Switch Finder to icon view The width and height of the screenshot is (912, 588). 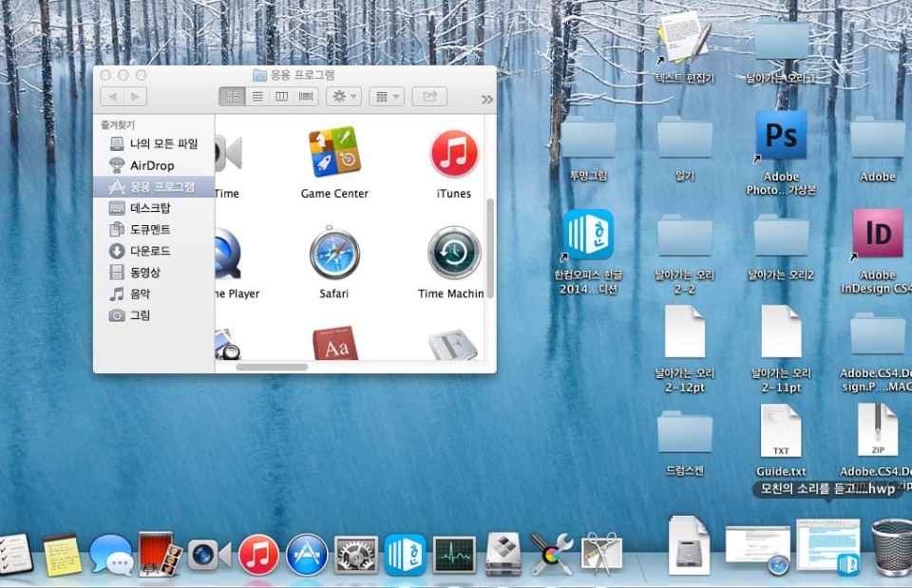pos(232,97)
